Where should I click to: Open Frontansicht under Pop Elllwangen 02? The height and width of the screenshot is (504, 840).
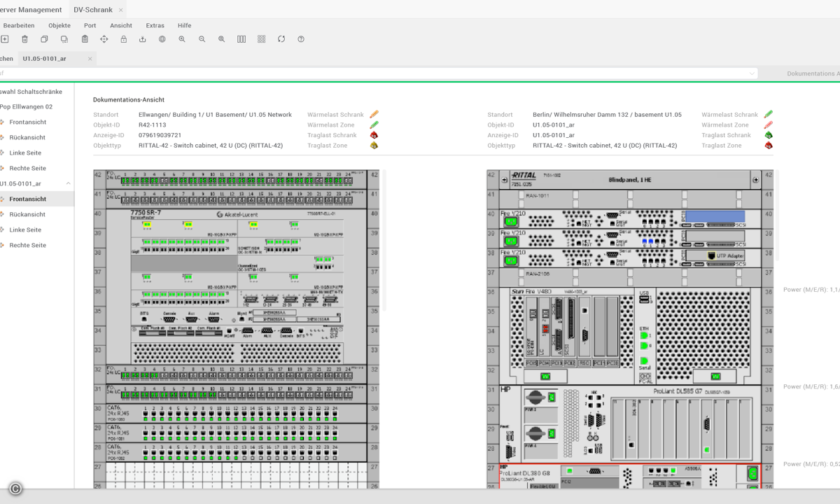(x=28, y=122)
